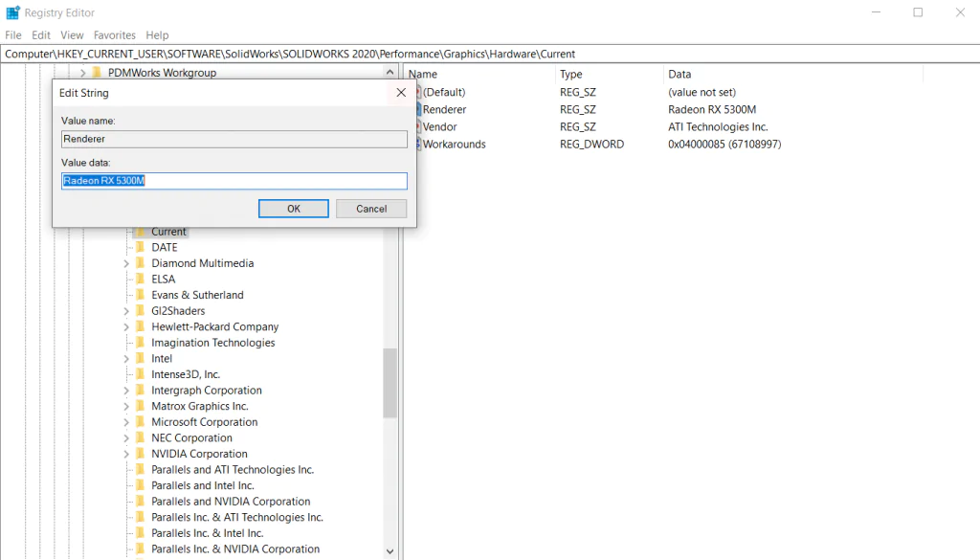980x560 pixels.
Task: Select the Hewlett-Packard Company folder icon
Action: click(140, 326)
